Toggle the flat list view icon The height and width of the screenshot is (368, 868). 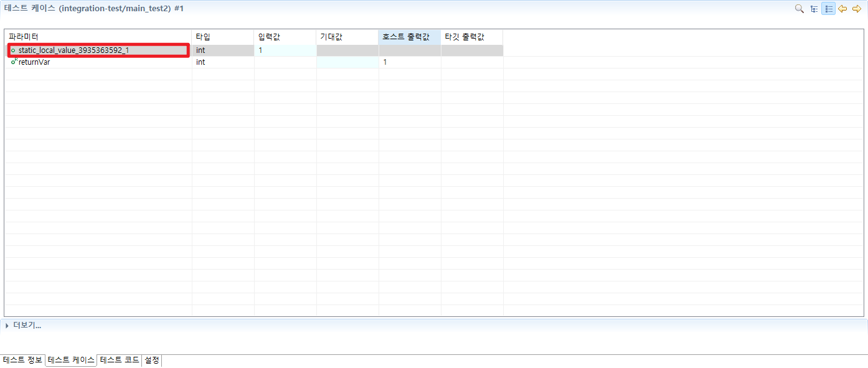coord(829,9)
